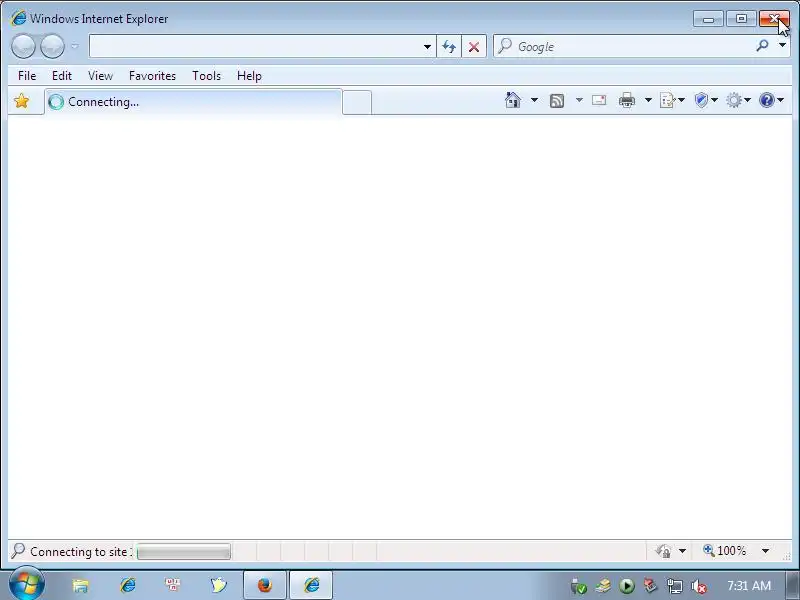800x600 pixels.
Task: Select the Connecting... tab
Action: (x=193, y=102)
